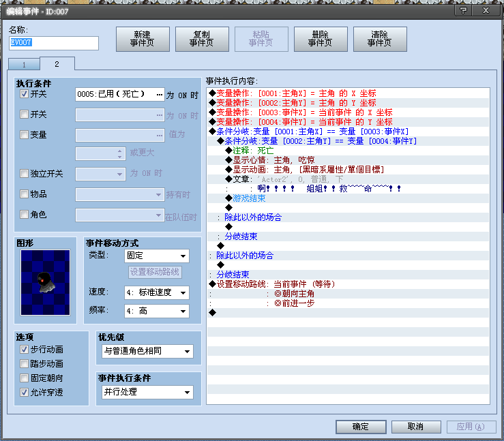Open switch picker for 0005:已用(死亡)

tap(160, 95)
